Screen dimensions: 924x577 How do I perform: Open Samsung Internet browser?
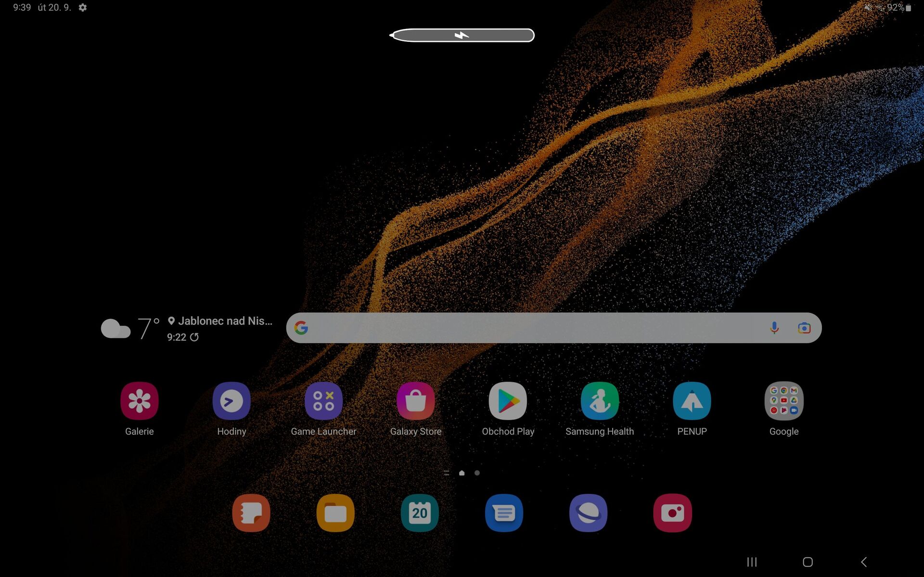tap(588, 513)
